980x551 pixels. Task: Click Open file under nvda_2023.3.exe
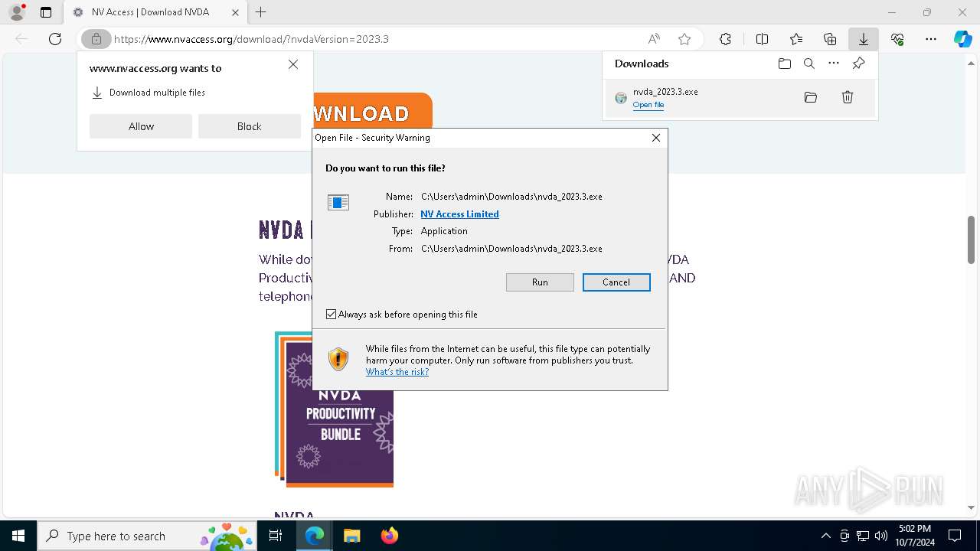click(x=648, y=105)
